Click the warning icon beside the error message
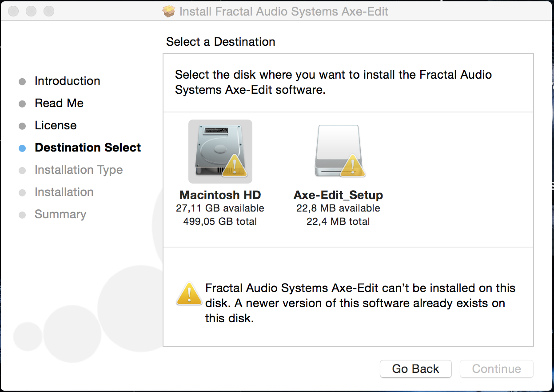The height and width of the screenshot is (392, 554). click(x=189, y=294)
